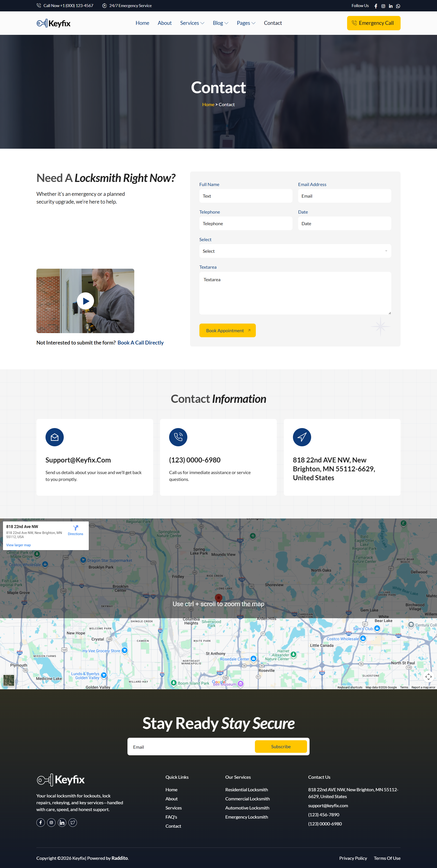Focus the Full Name text field
The width and height of the screenshot is (437, 868).
[x=246, y=196]
